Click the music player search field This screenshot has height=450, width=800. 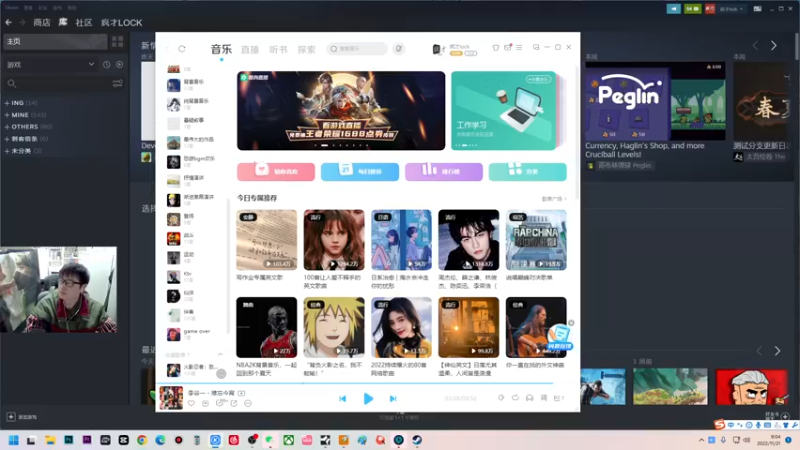point(357,48)
